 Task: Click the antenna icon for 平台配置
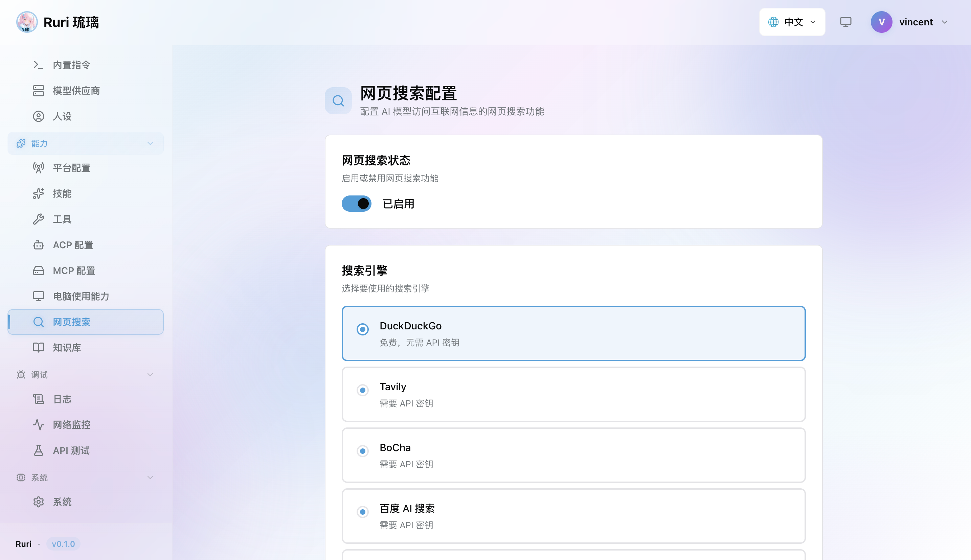click(x=39, y=168)
